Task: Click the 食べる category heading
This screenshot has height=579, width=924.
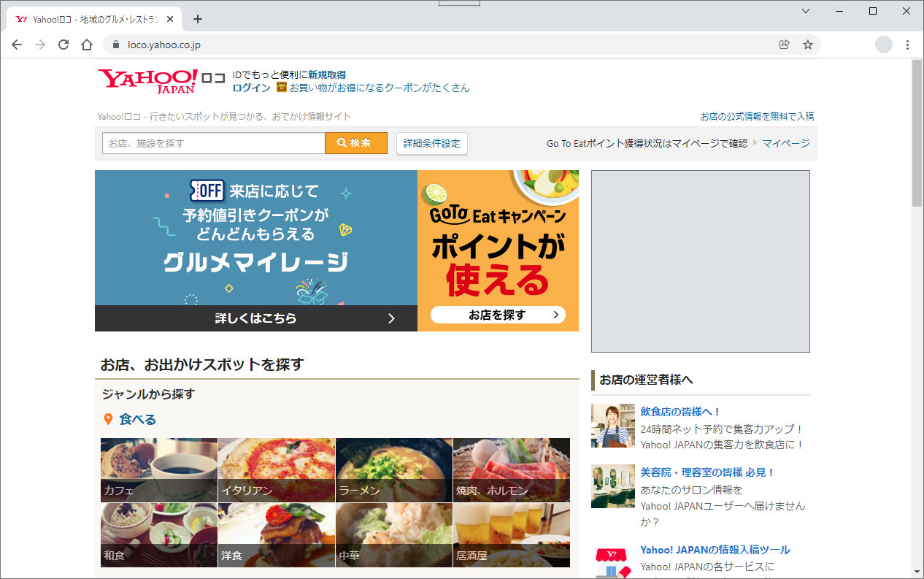Action: 137,420
